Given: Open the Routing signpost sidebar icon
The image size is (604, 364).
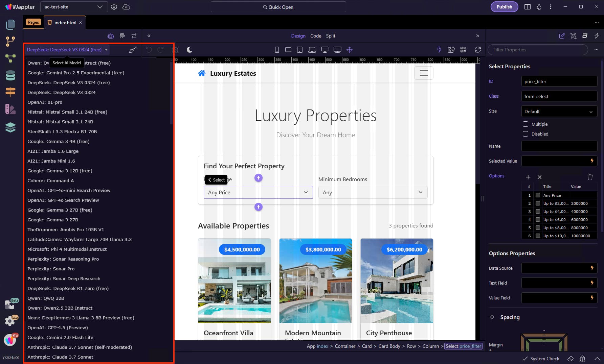Looking at the screenshot, I should (x=10, y=92).
